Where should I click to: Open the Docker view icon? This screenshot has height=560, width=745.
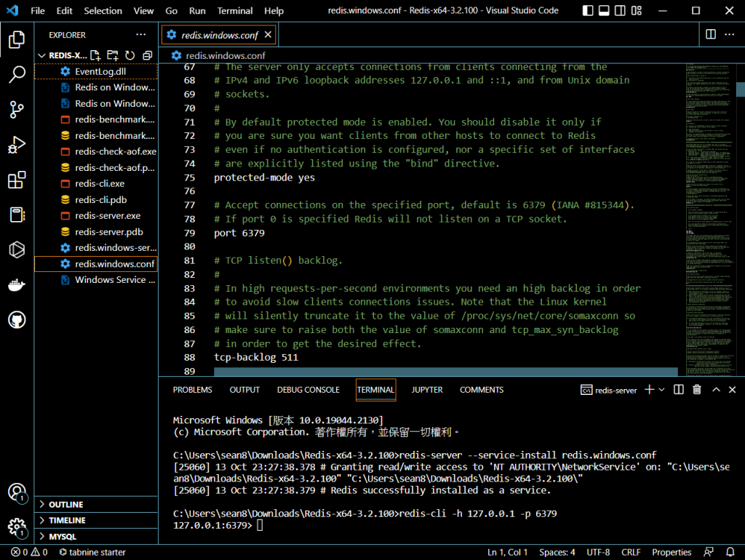click(17, 284)
